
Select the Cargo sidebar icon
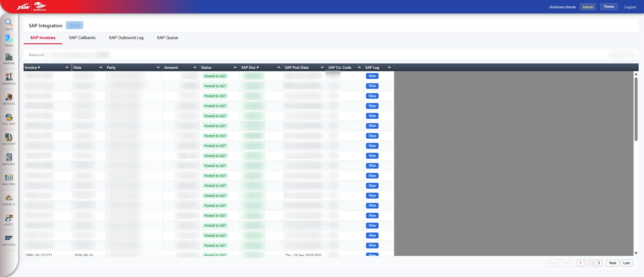click(9, 198)
